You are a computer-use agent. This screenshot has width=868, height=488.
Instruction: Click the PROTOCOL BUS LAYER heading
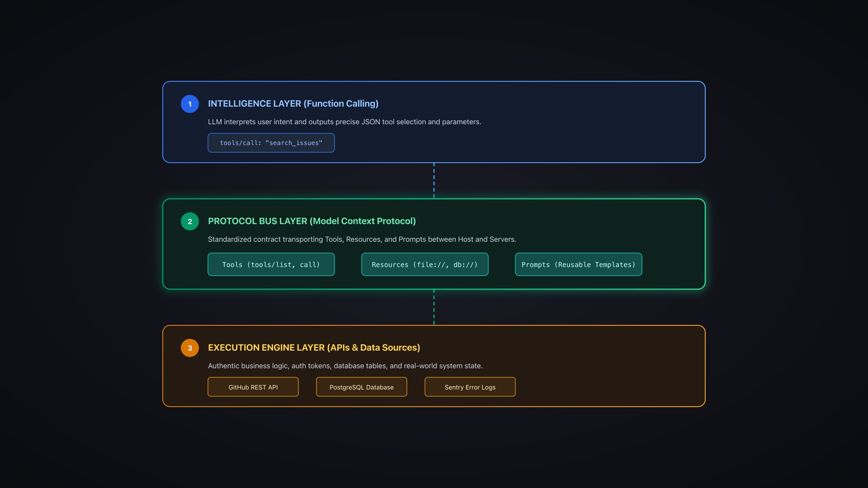pyautogui.click(x=312, y=221)
